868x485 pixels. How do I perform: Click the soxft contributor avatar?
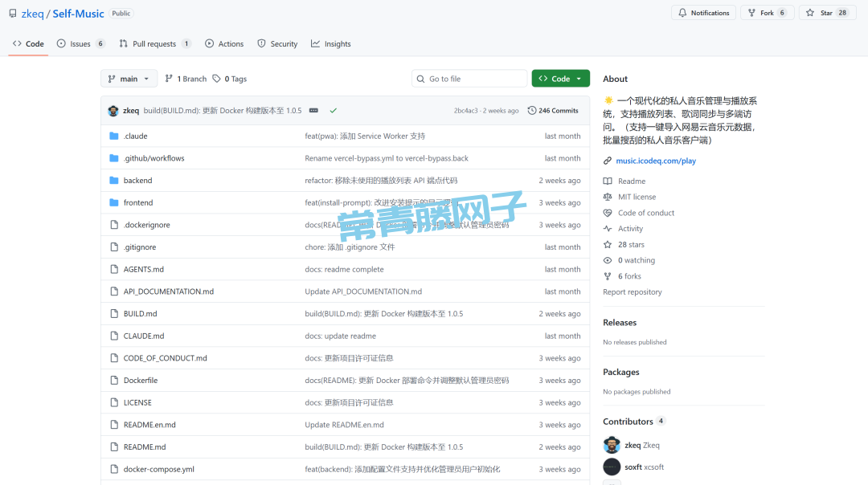point(612,467)
